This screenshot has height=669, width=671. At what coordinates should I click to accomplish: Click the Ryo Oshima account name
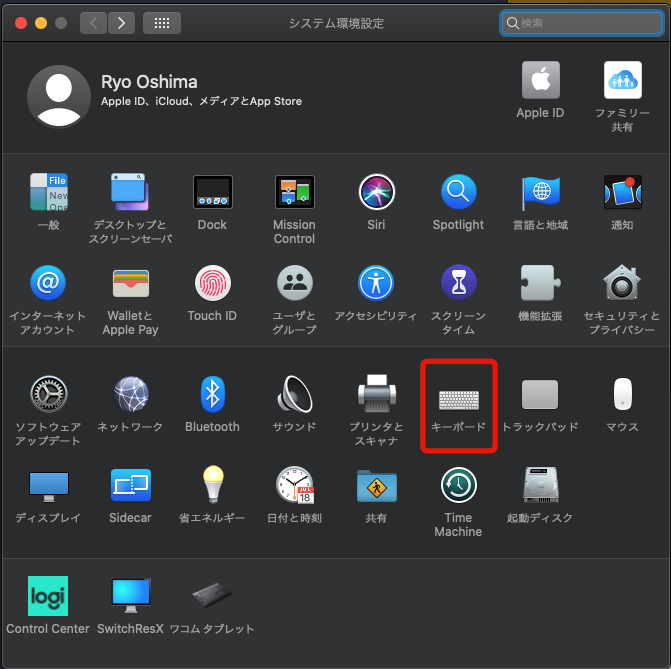[x=149, y=82]
